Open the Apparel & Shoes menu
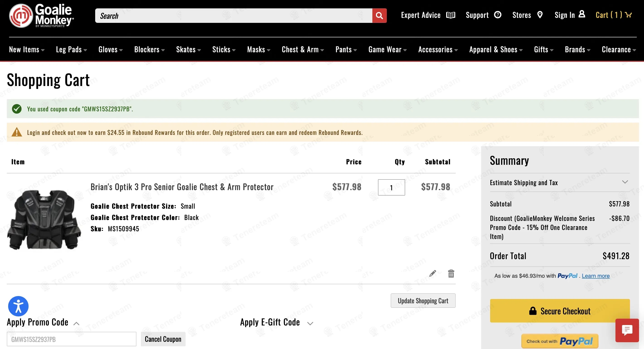 (x=496, y=49)
